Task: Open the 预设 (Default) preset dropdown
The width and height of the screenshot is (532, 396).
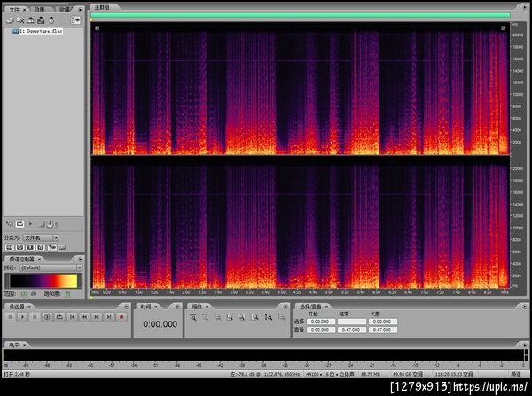Action: [51, 268]
